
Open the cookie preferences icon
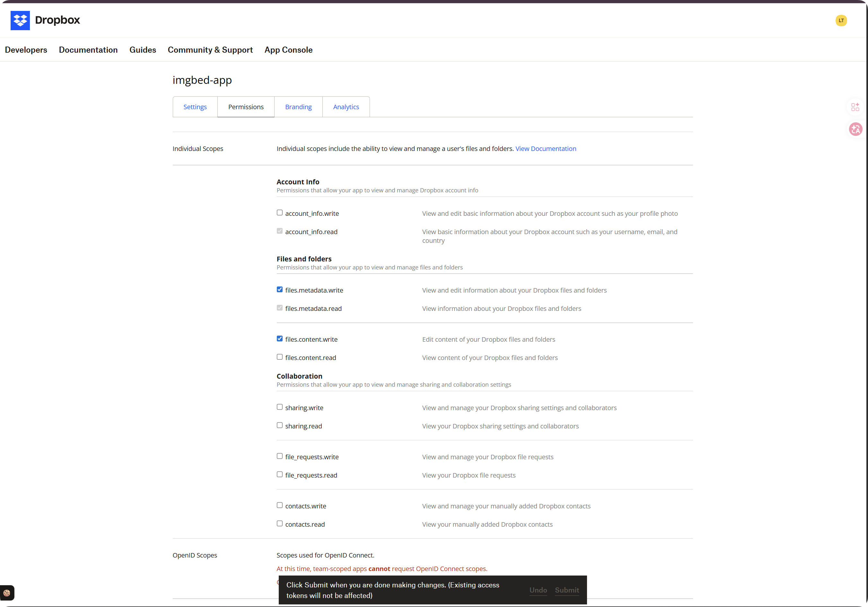pyautogui.click(x=7, y=593)
